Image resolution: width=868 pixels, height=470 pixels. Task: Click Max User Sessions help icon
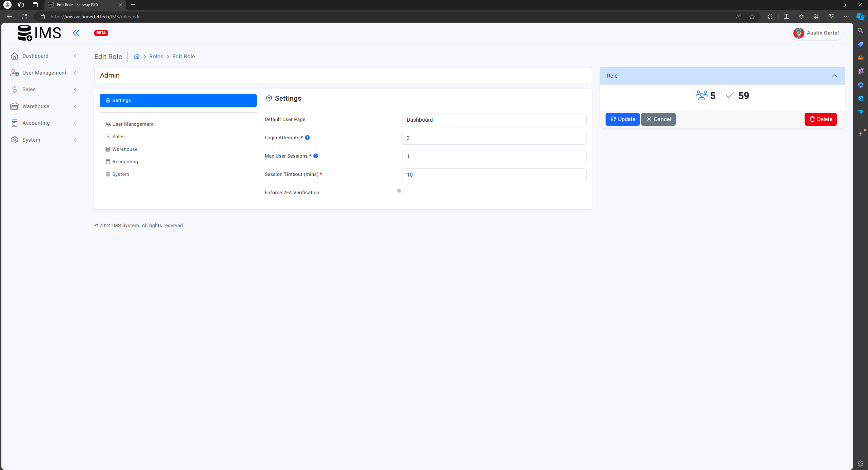(x=316, y=156)
